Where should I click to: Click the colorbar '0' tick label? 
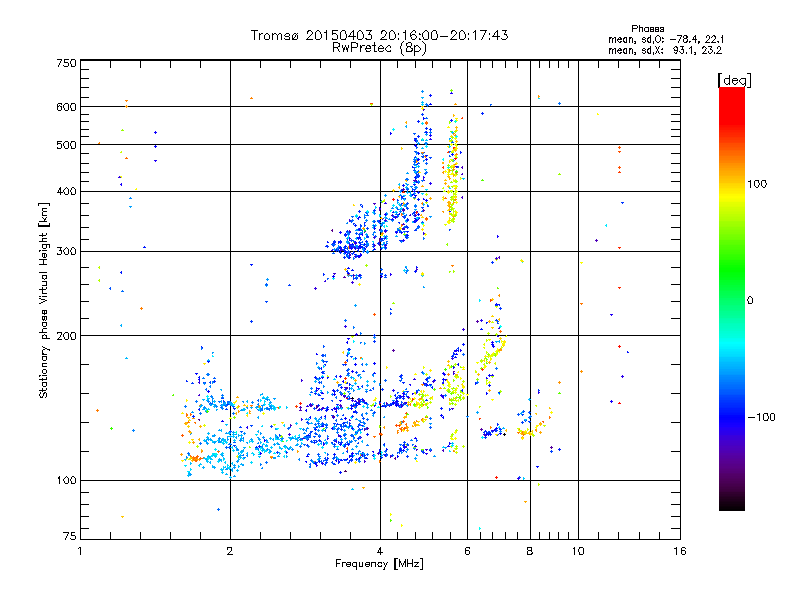750,301
